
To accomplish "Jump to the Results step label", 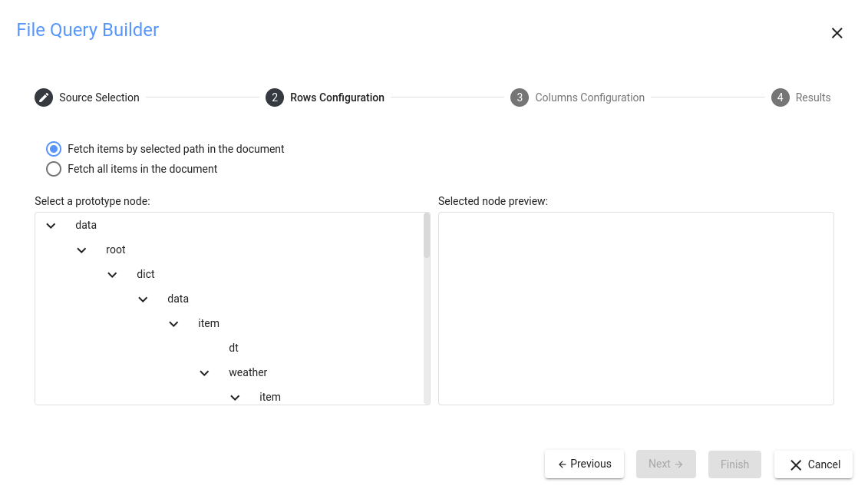I will [813, 97].
